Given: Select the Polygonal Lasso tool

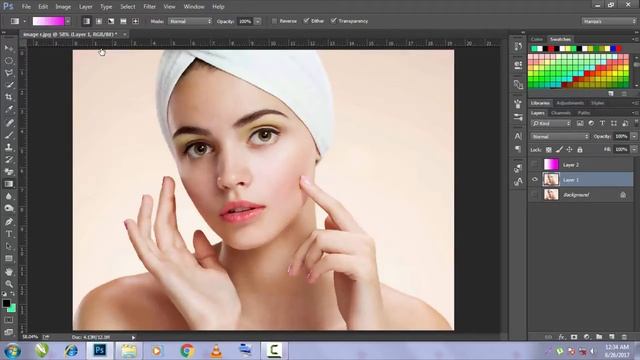Looking at the screenshot, I should click(x=9, y=73).
